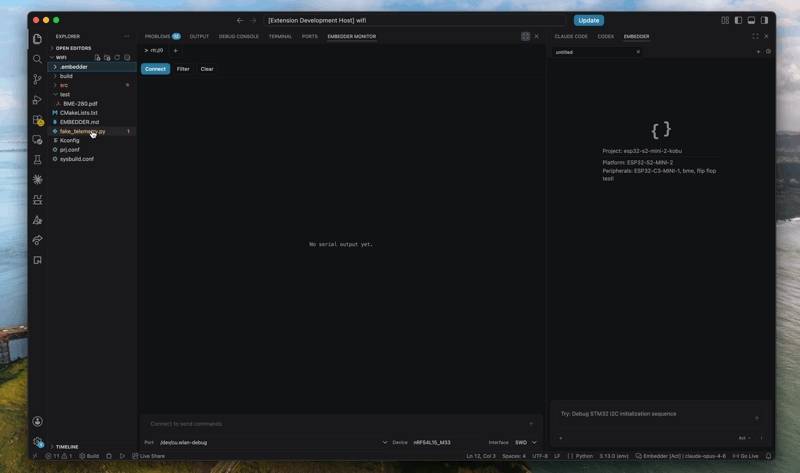Open the Source Control view
800x473 pixels.
click(x=37, y=79)
